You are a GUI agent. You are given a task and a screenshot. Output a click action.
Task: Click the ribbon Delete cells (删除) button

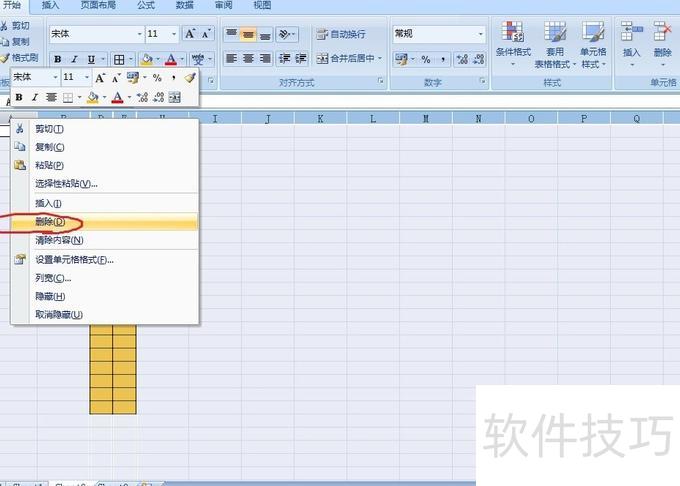coord(663,43)
